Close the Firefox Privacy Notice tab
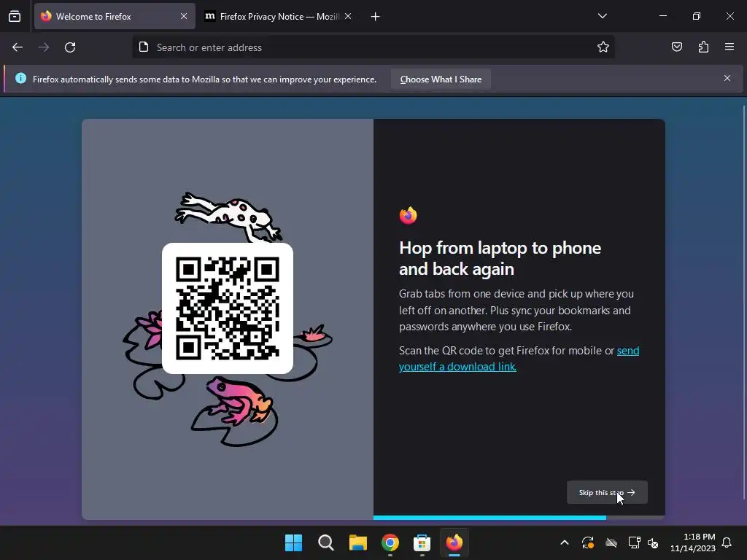 (348, 16)
